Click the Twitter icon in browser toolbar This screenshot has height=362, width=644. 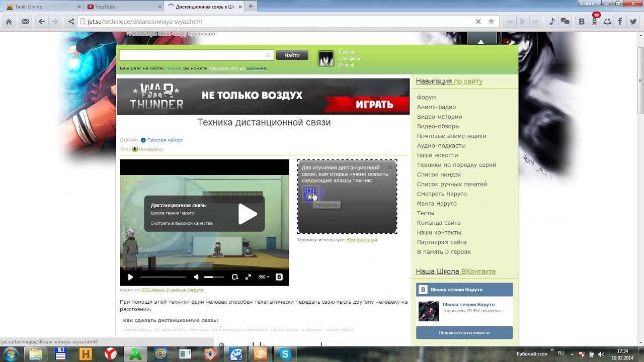[x=633, y=22]
